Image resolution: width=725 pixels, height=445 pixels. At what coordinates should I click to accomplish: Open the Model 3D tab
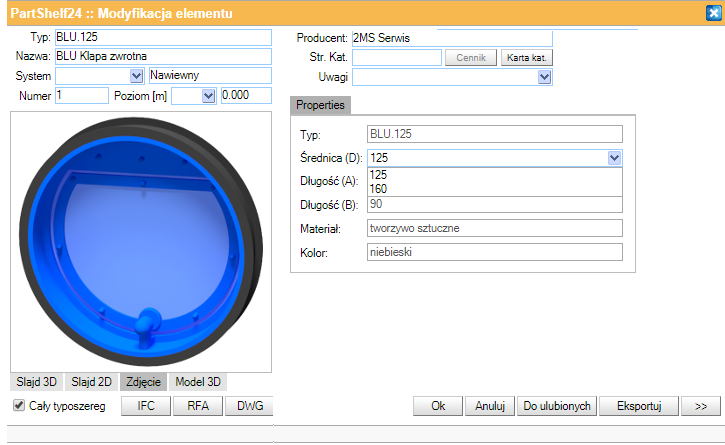coord(197,381)
